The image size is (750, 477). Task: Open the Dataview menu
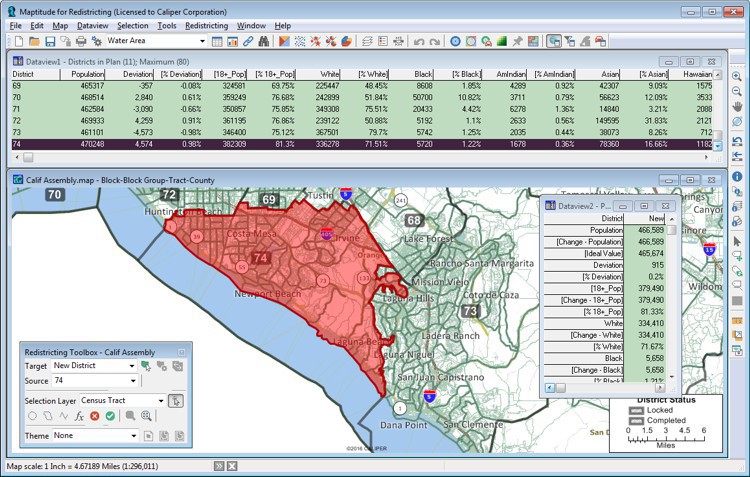[x=93, y=25]
